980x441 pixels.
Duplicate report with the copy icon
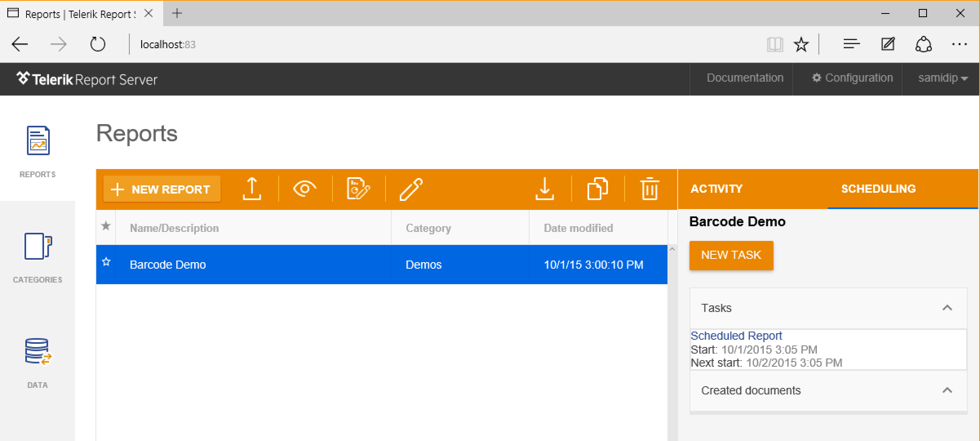tap(597, 189)
